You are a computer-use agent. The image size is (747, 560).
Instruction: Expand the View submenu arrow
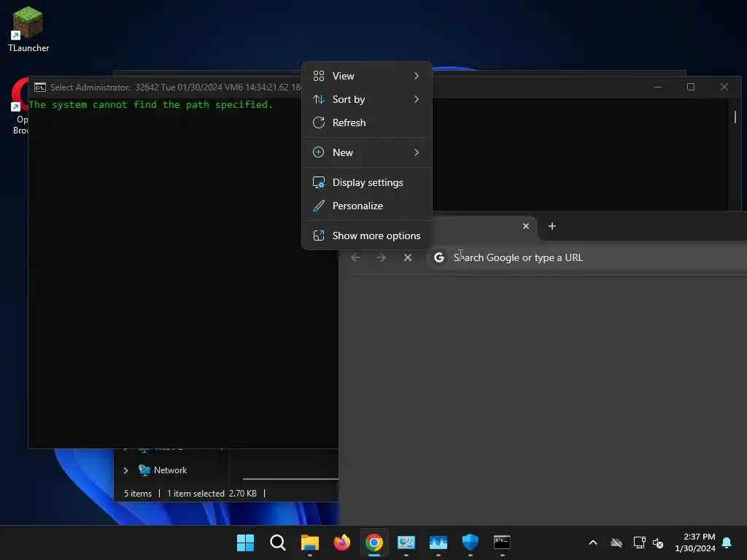point(417,76)
